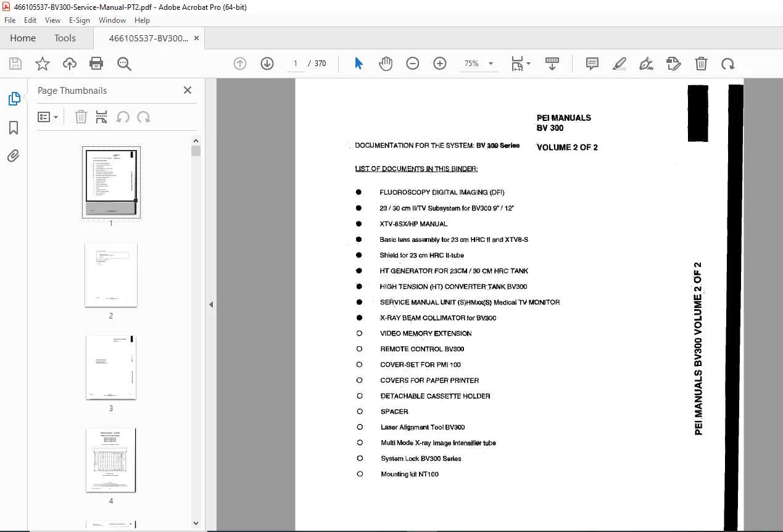Go to previous page arrow
This screenshot has width=783, height=532.
click(x=240, y=64)
